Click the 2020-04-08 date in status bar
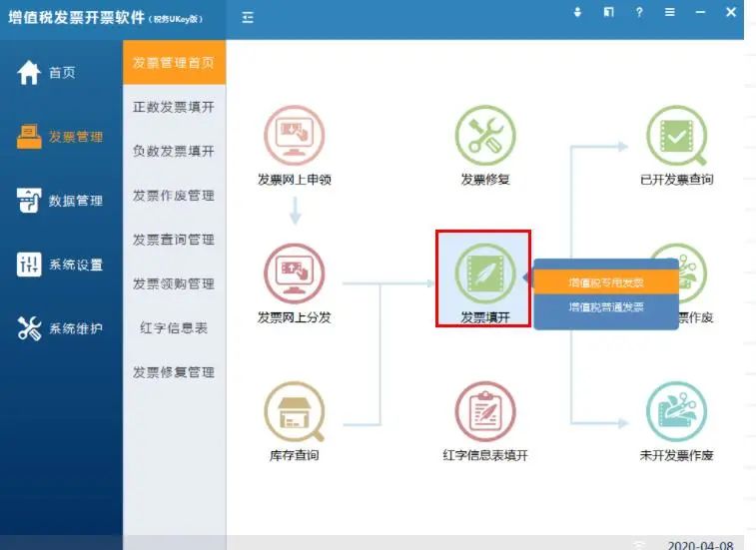 click(x=700, y=545)
